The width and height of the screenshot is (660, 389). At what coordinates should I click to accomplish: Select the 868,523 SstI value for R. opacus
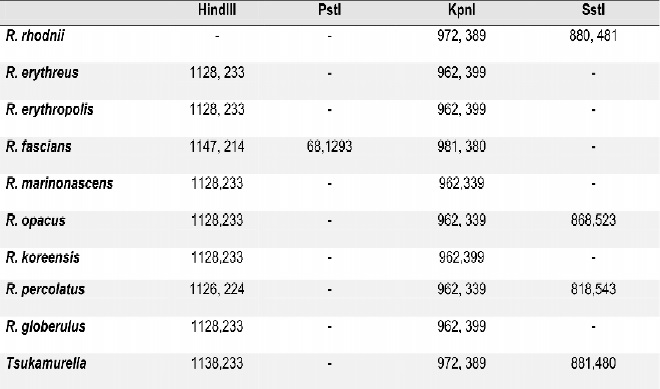(593, 221)
